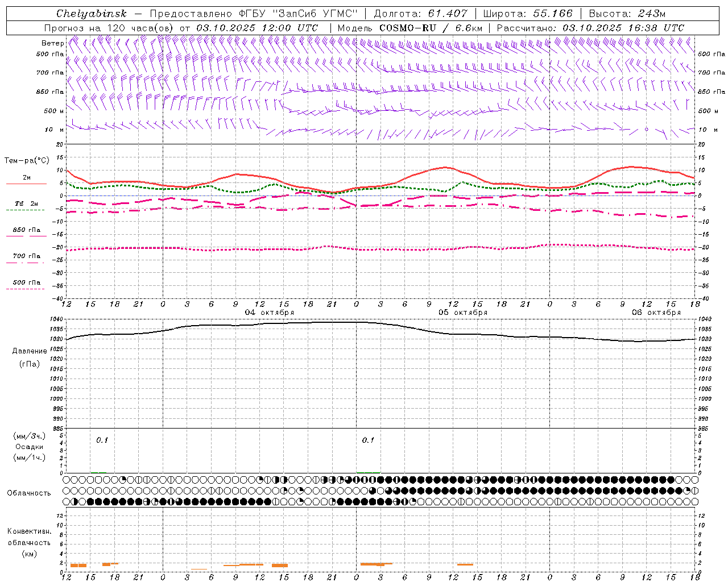Click '(км)' unit under convective cloudiness

click(x=30, y=554)
